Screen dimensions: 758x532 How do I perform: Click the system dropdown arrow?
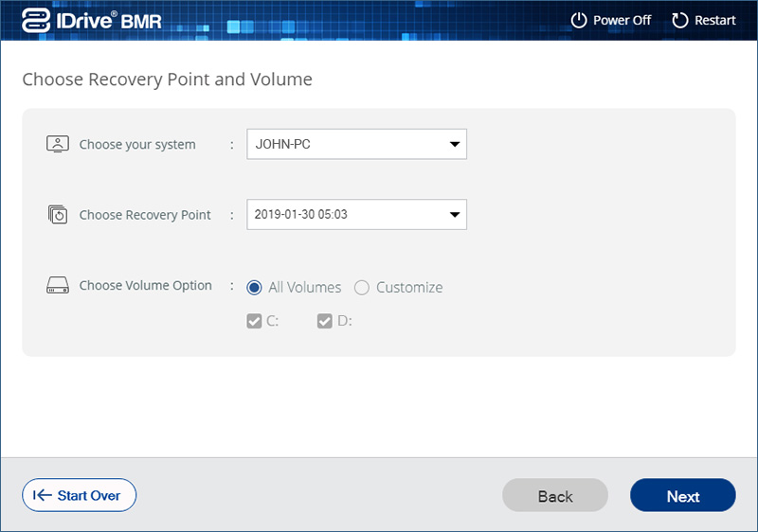[x=454, y=145]
